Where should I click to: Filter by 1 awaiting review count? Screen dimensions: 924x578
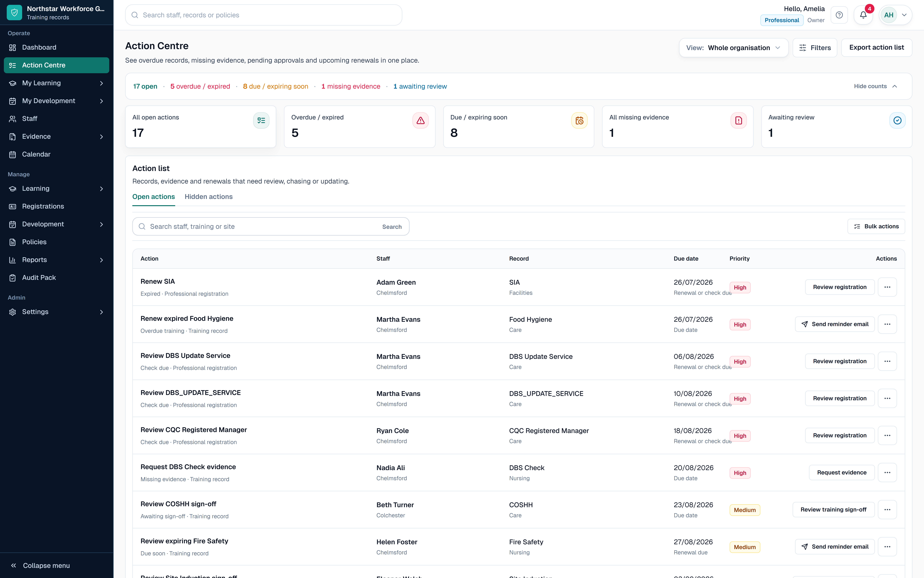click(x=420, y=86)
